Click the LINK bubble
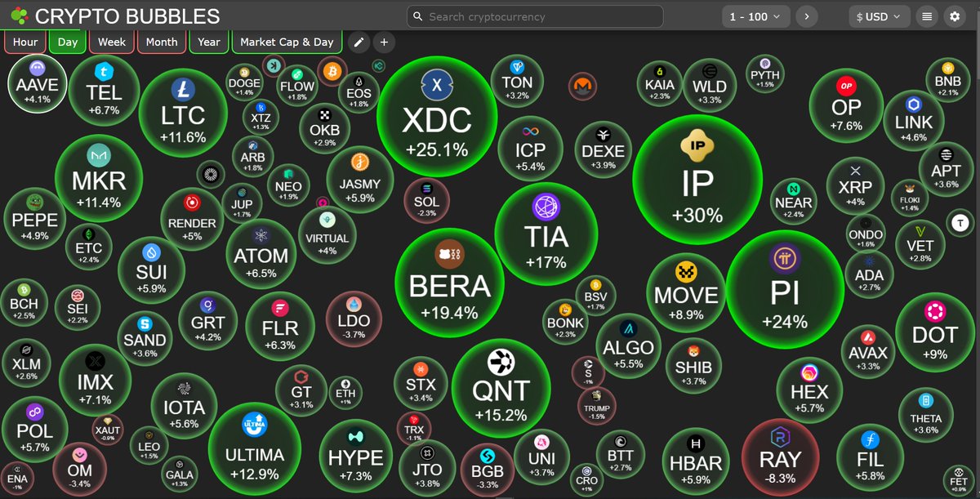The width and height of the screenshot is (980, 499). coord(914,120)
